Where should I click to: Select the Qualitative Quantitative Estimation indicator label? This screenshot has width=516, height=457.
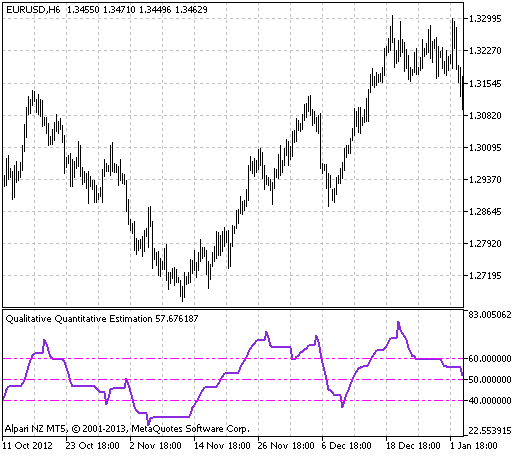[79, 319]
